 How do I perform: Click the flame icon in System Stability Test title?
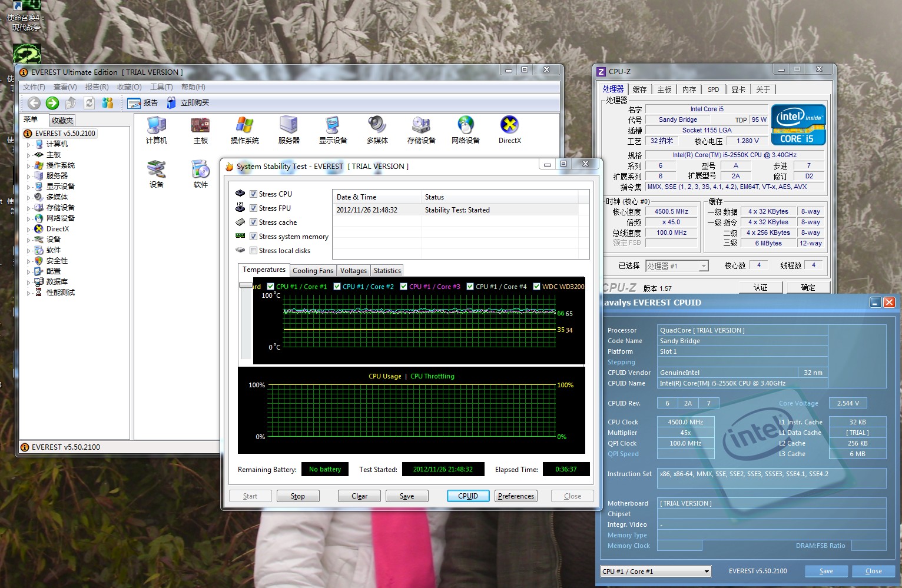point(230,167)
